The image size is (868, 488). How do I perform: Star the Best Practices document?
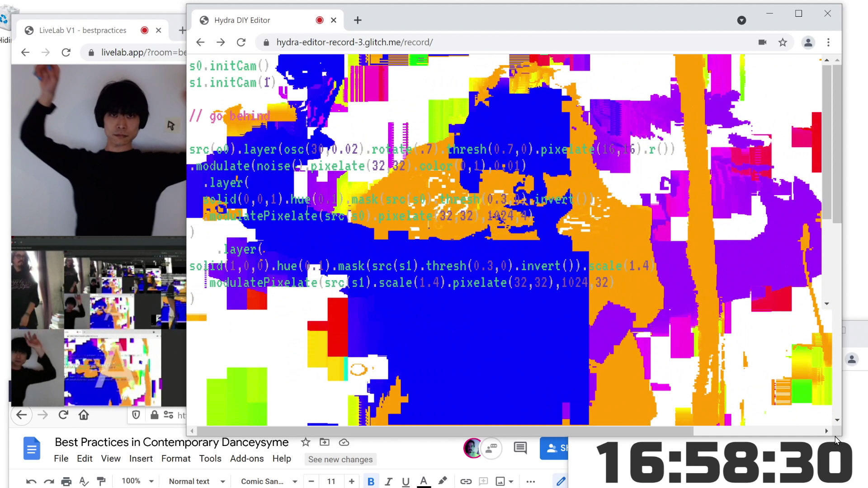[306, 442]
